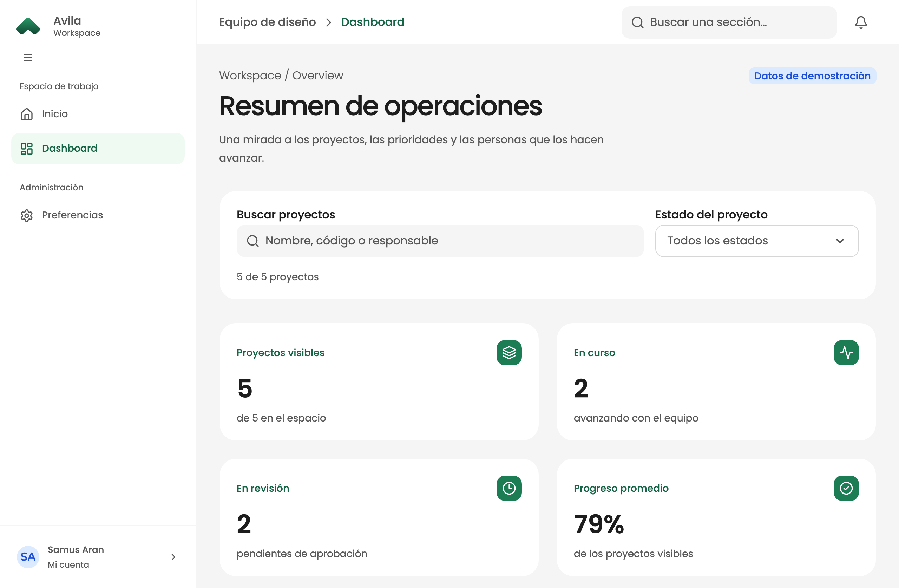Click the SA avatar in sidebar footer
Viewport: 899px width, 588px height.
(28, 557)
